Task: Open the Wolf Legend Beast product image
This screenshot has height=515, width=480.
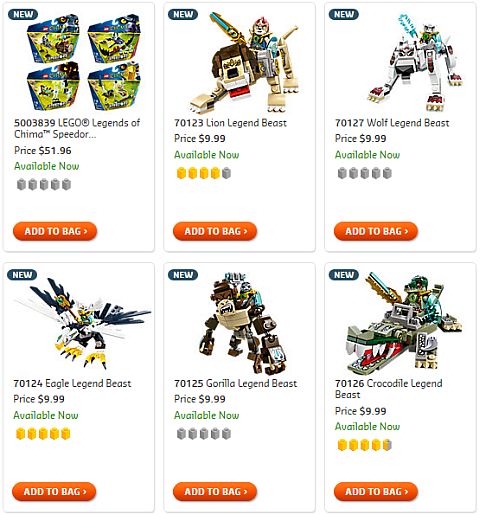Action: (x=415, y=63)
